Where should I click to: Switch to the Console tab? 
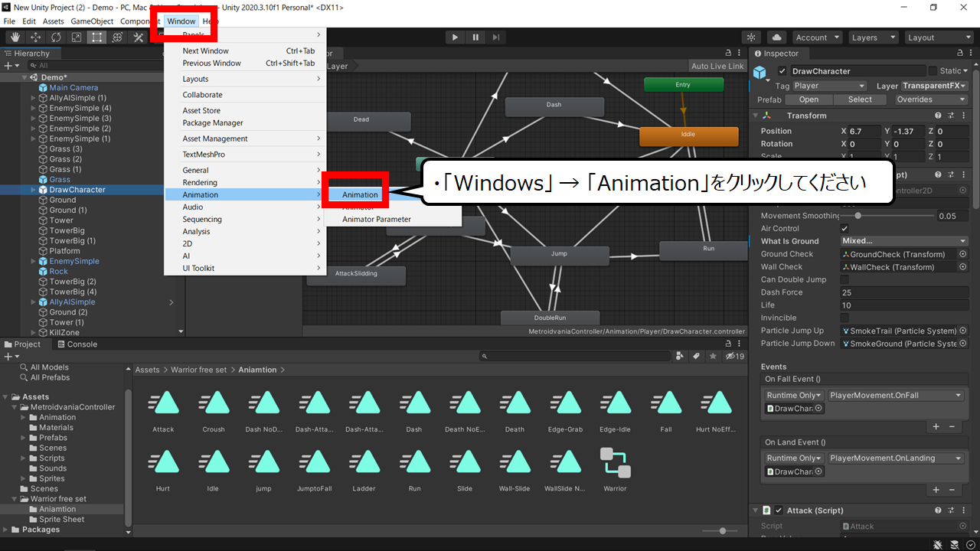pos(77,344)
